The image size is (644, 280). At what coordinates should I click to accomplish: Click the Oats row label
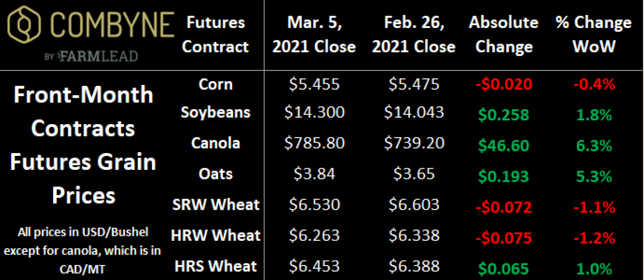215,174
